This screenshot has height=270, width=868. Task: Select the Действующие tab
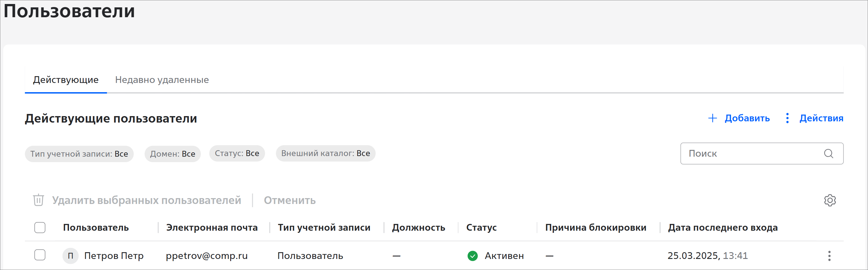66,80
